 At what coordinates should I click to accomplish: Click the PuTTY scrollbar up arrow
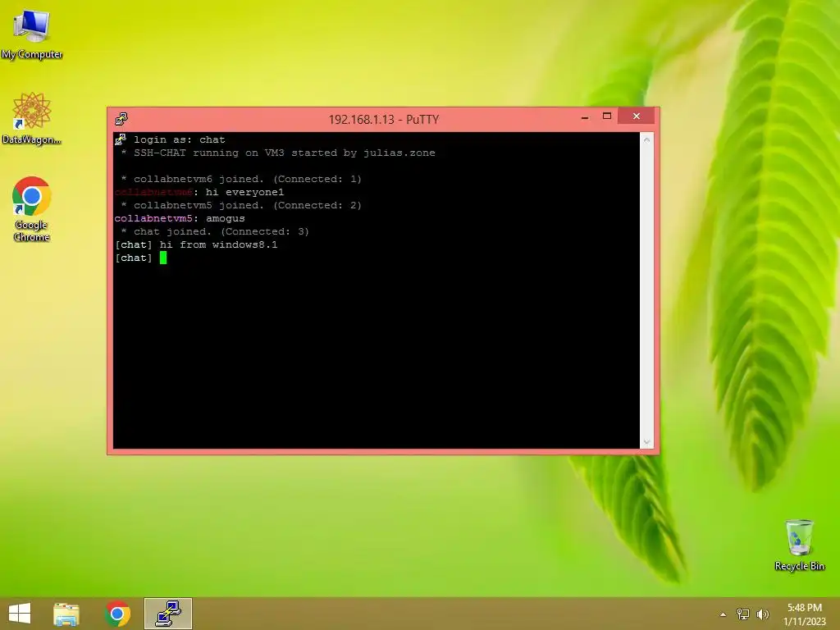pos(646,139)
